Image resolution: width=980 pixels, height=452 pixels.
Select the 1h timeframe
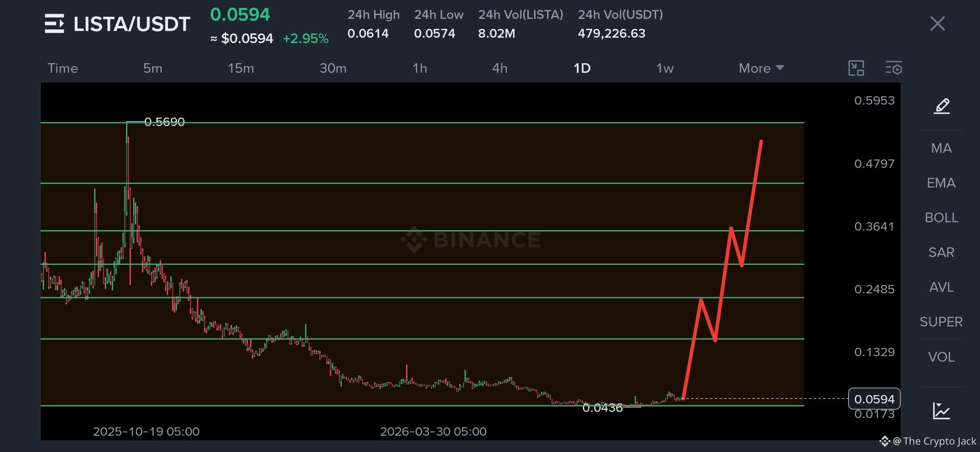click(420, 68)
